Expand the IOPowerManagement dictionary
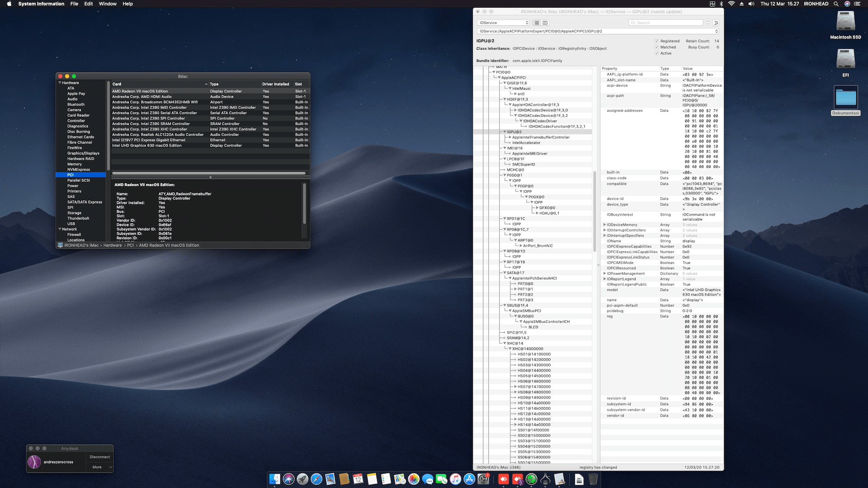 coord(604,273)
